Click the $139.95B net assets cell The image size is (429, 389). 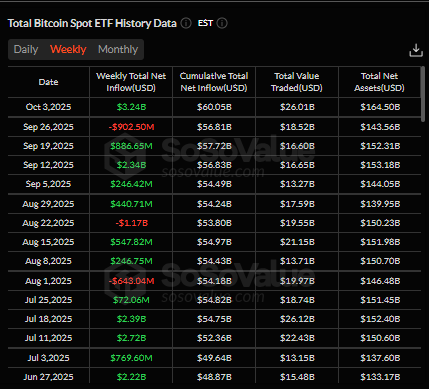(380, 204)
